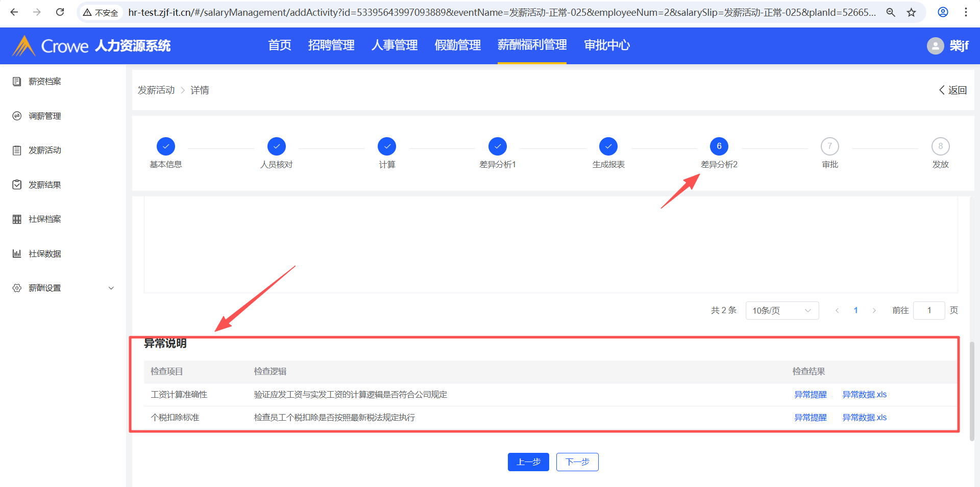
Task: Expand the 薪酬设置 sidebar submenu chevron
Action: [111, 288]
